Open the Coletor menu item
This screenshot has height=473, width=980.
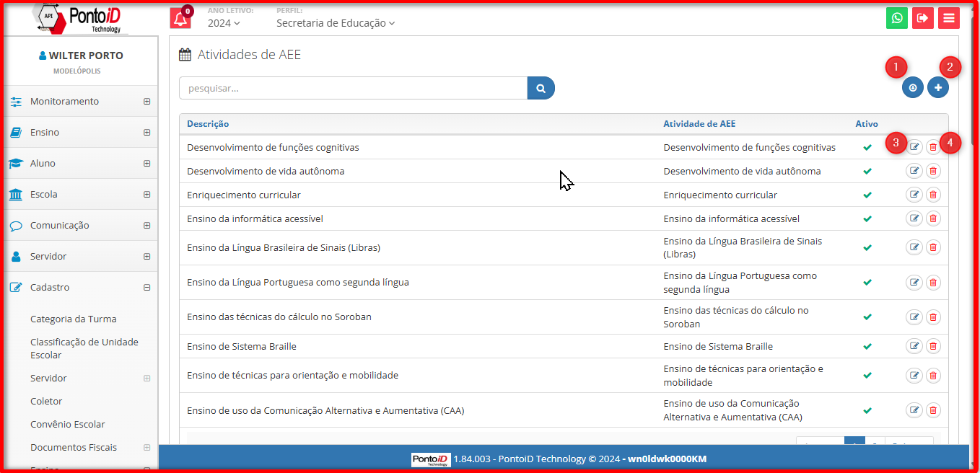click(46, 401)
